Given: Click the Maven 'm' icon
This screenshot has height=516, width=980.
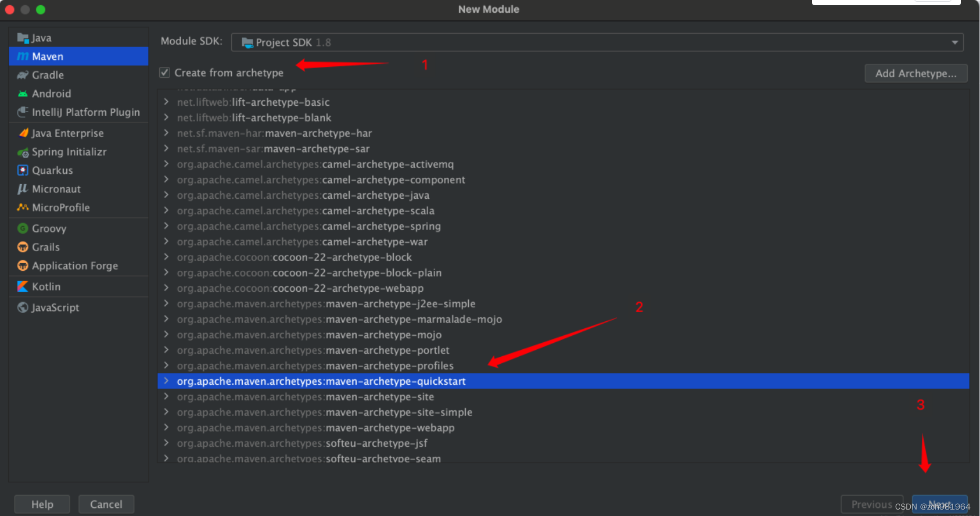Looking at the screenshot, I should coord(23,56).
